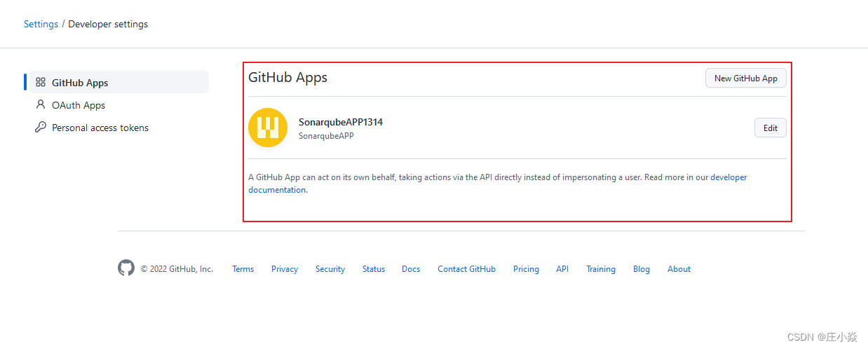Open the Blog footer link
This screenshot has width=868, height=349.
[x=642, y=269]
